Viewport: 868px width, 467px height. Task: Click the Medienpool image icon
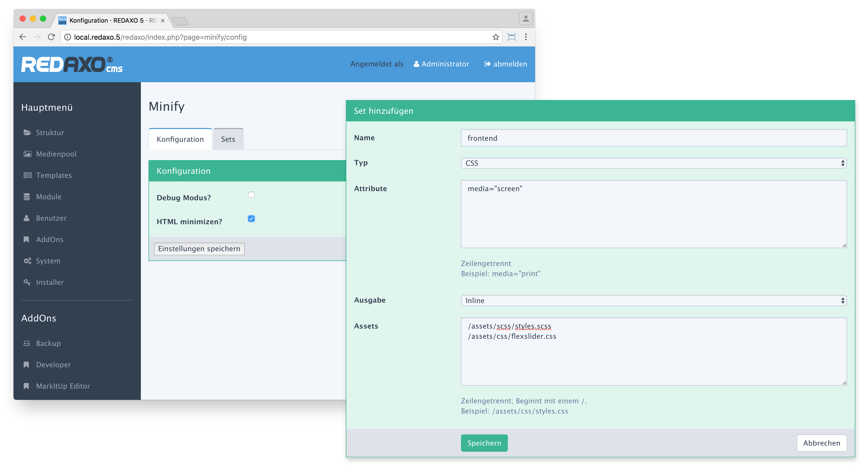click(x=27, y=154)
